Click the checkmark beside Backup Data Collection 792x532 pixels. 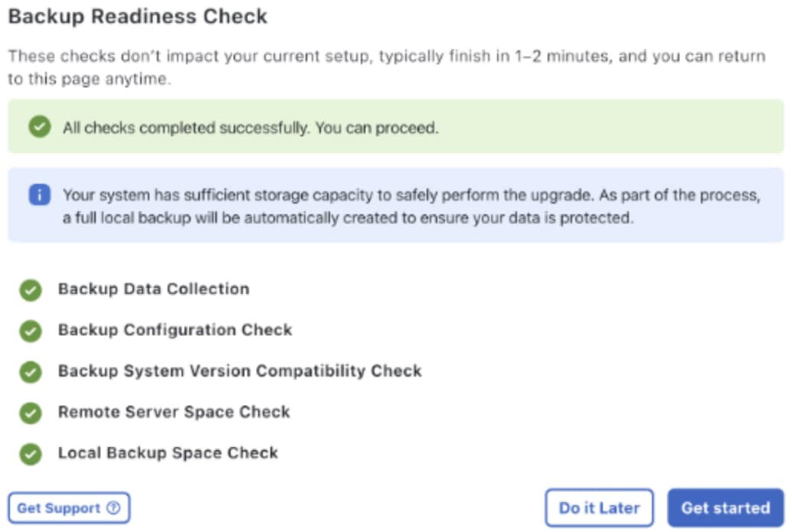31,290
